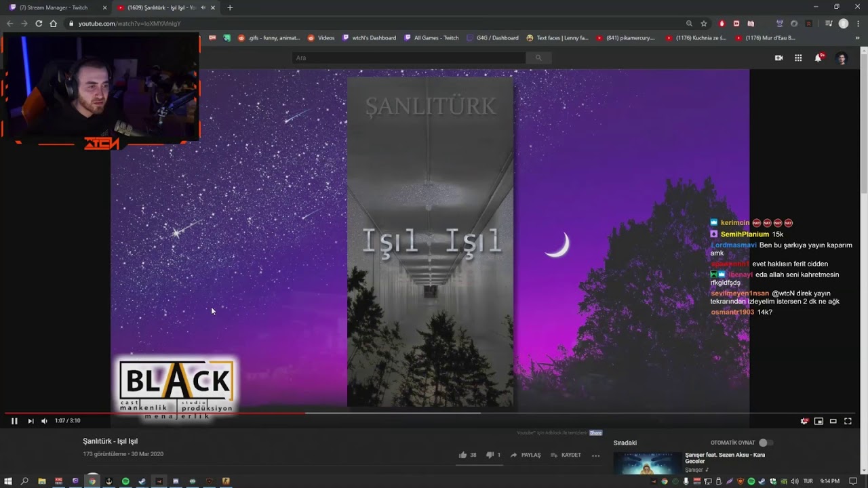Open a new browser tab
Image resolution: width=868 pixels, height=488 pixels.
click(230, 7)
